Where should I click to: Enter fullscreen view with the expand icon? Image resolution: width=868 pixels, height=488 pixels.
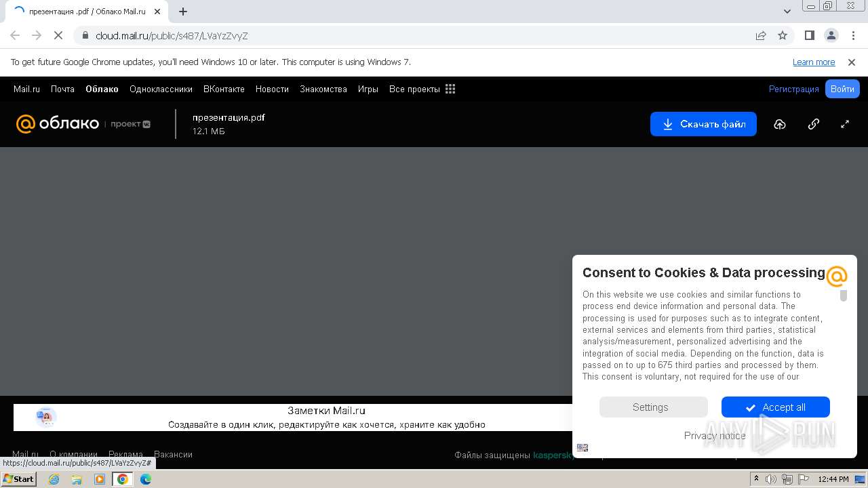(845, 124)
